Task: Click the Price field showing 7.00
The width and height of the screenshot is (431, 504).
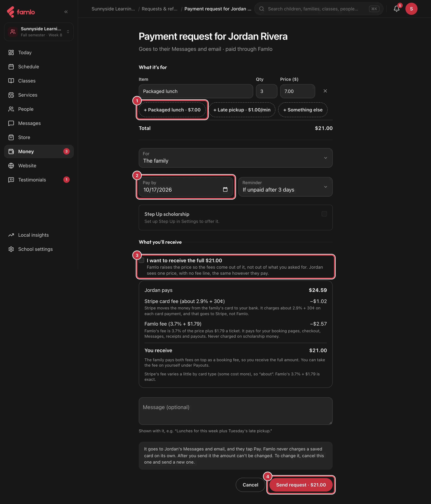Action: point(297,91)
